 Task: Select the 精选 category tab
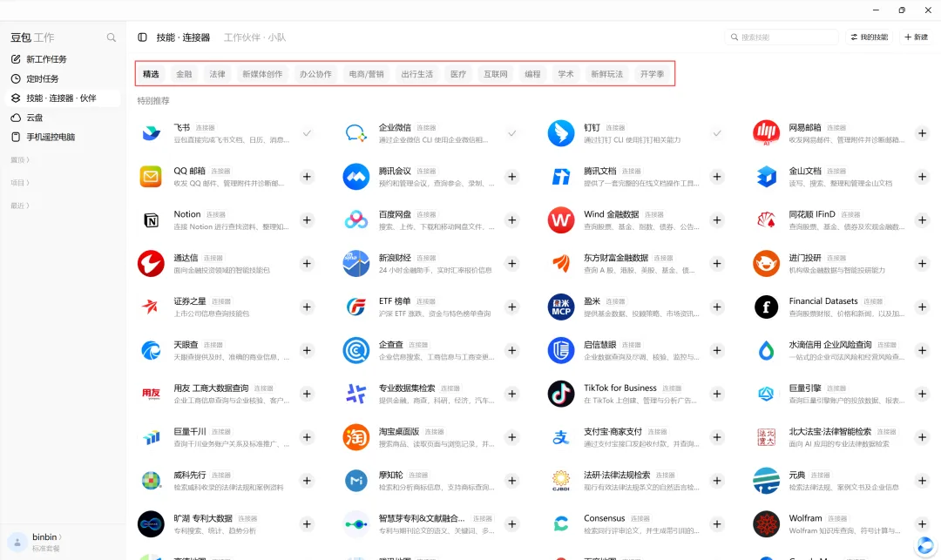click(151, 74)
